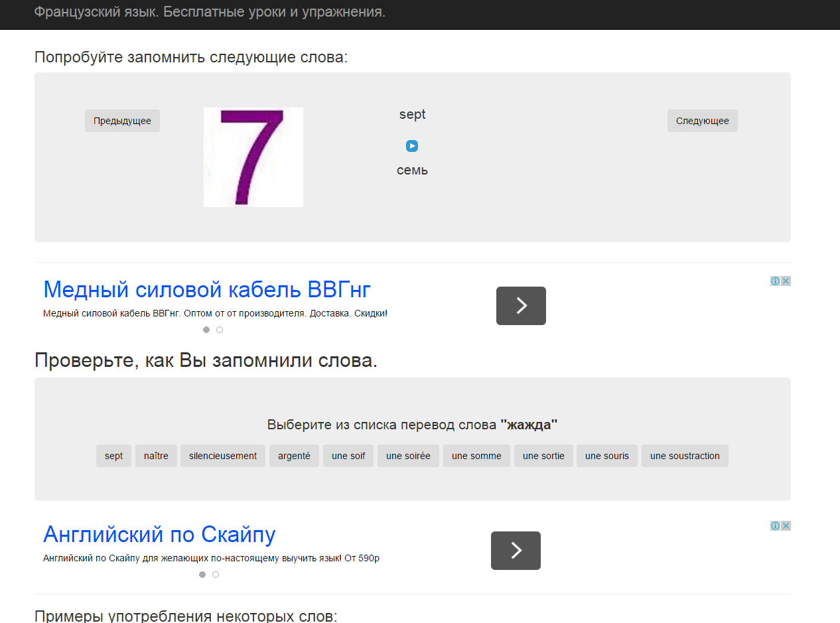Select second carousel dot in Skype ad
The width and height of the screenshot is (840, 623).
tap(216, 575)
